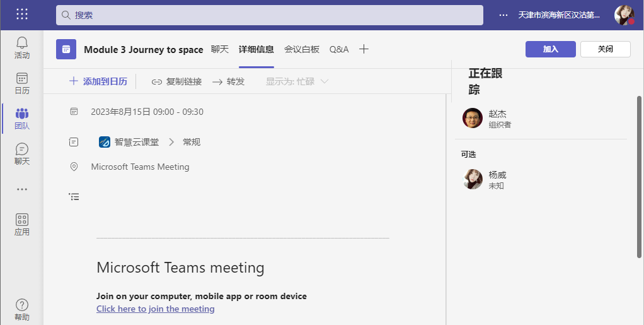The width and height of the screenshot is (644, 325).
Task: Click Join on your computer text
Action: point(202,296)
